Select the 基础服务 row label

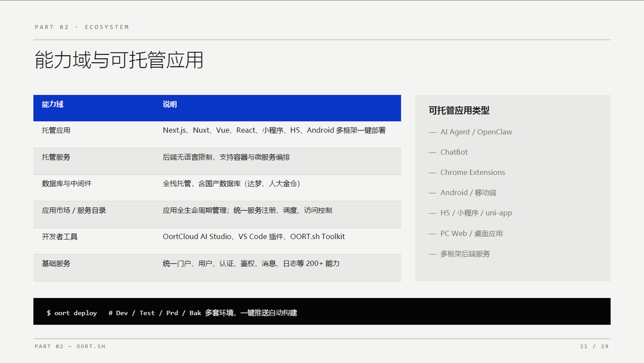56,263
